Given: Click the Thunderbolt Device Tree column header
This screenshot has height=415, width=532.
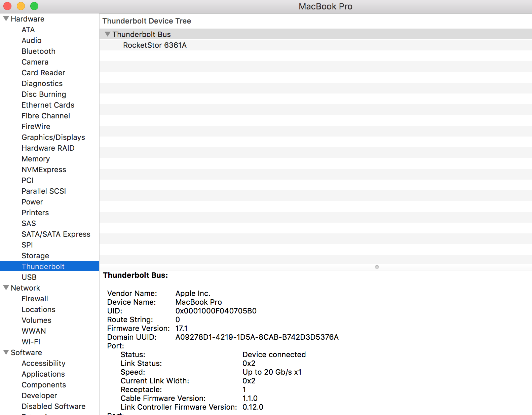Looking at the screenshot, I should pos(147,21).
